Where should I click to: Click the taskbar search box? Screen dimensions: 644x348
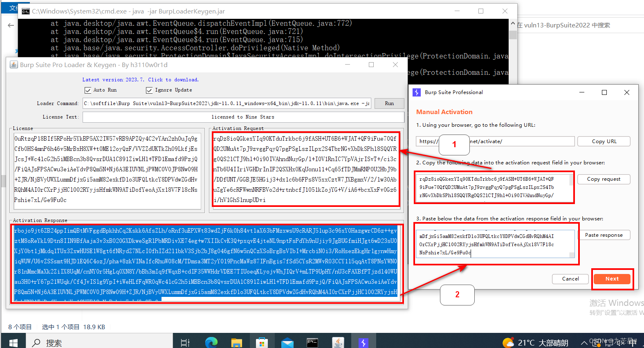(100, 343)
